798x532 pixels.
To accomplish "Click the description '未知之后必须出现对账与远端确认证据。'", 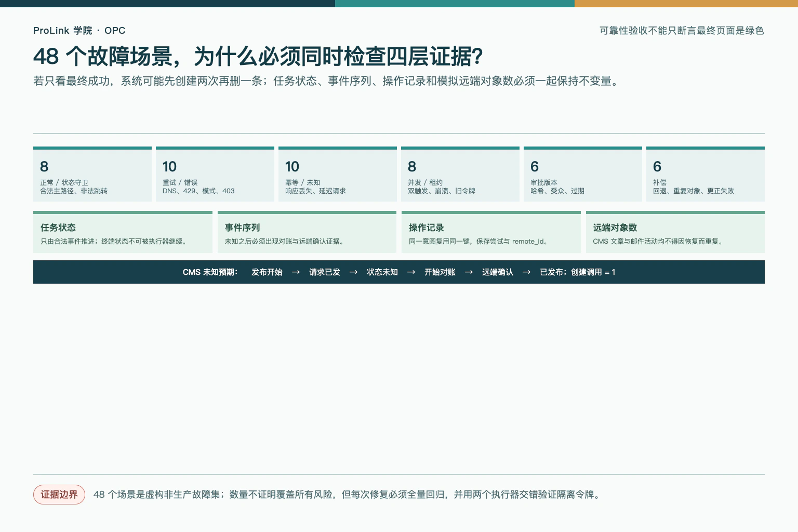I will [286, 242].
